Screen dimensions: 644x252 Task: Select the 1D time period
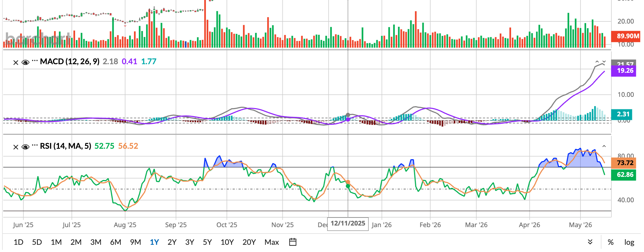click(18, 242)
